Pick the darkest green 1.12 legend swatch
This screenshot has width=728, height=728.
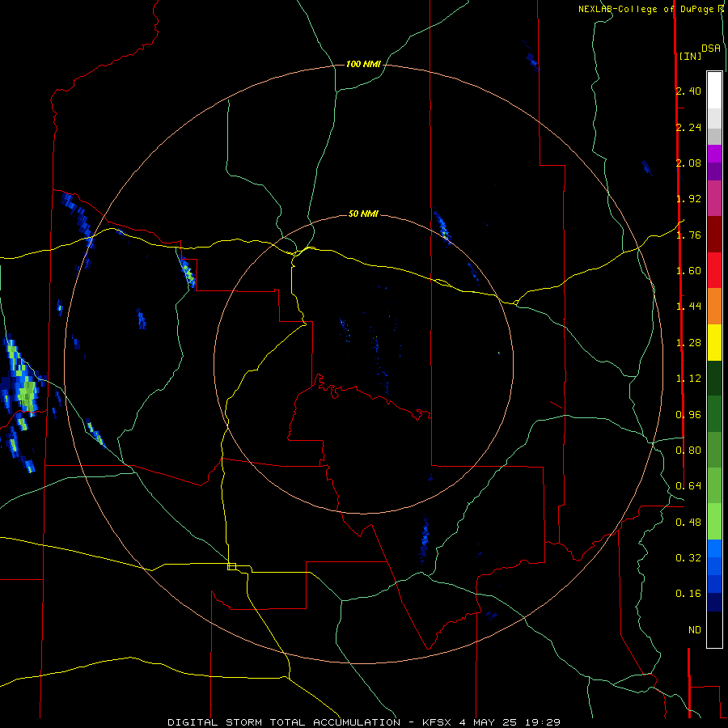[x=714, y=379]
